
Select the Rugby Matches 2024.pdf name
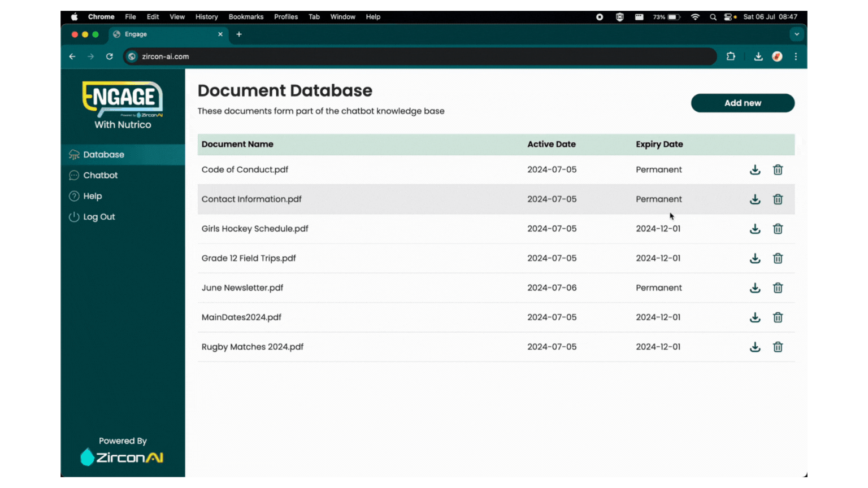point(253,347)
